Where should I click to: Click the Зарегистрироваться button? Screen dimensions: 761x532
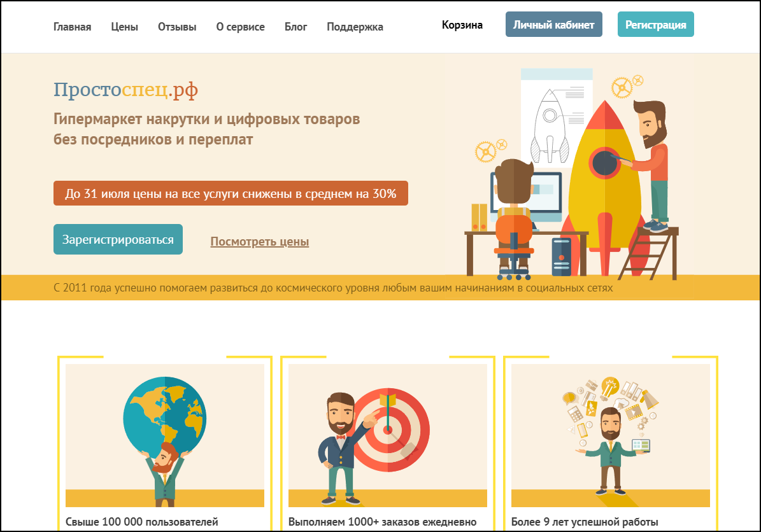(x=118, y=239)
